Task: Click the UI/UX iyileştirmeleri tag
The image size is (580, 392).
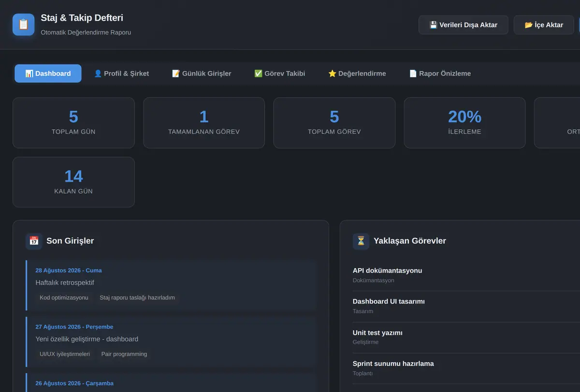Action: (65, 354)
